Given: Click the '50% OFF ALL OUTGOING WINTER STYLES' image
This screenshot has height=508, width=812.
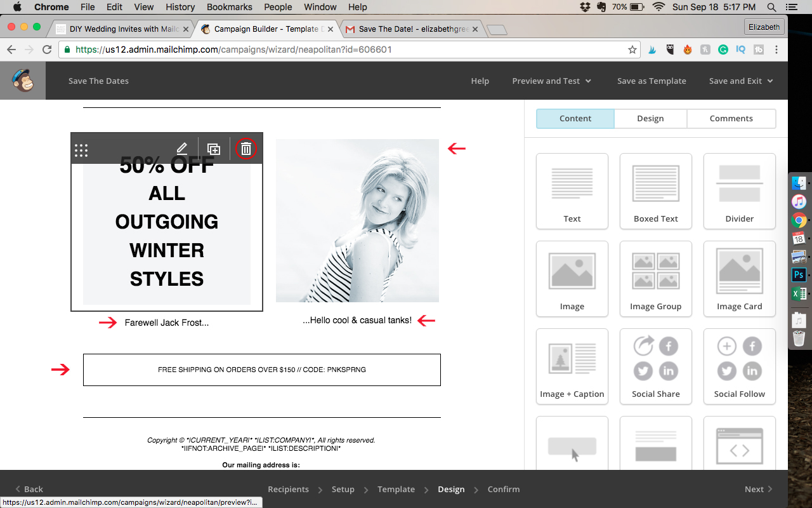Looking at the screenshot, I should (x=167, y=222).
